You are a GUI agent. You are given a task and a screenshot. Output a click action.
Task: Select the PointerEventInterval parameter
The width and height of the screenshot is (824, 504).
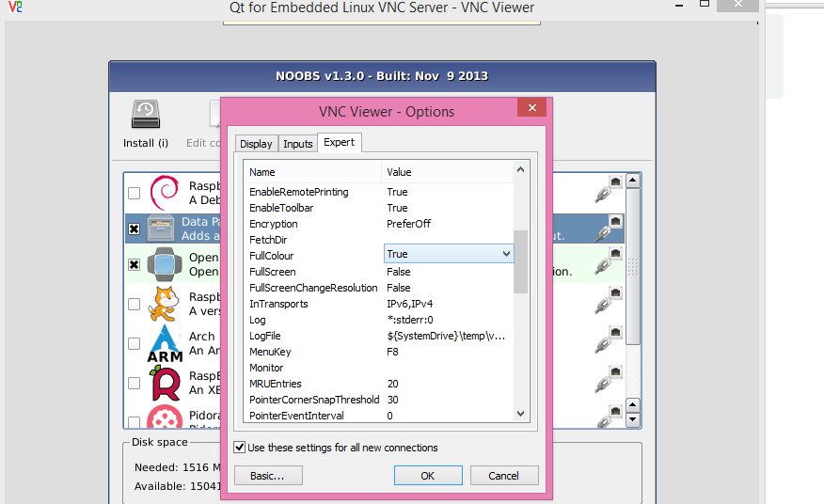(x=296, y=416)
